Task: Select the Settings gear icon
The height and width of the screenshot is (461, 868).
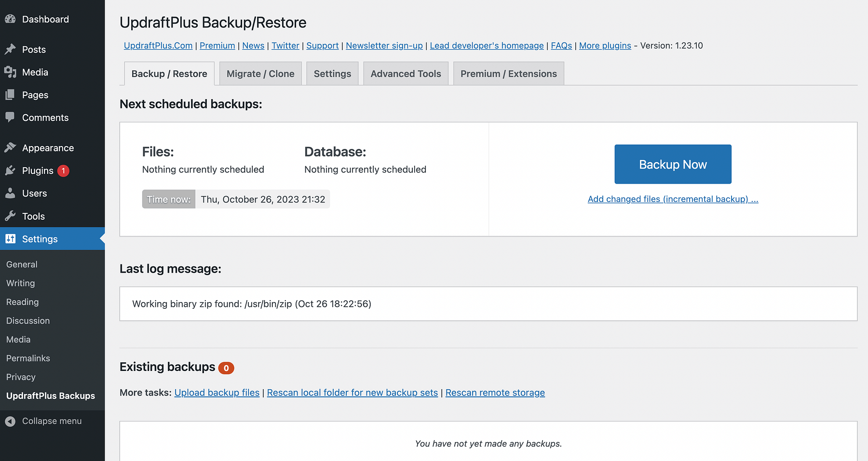Action: (11, 239)
